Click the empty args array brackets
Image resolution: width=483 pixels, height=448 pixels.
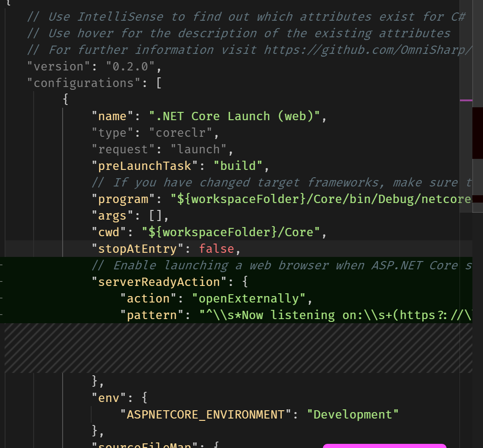coord(156,215)
